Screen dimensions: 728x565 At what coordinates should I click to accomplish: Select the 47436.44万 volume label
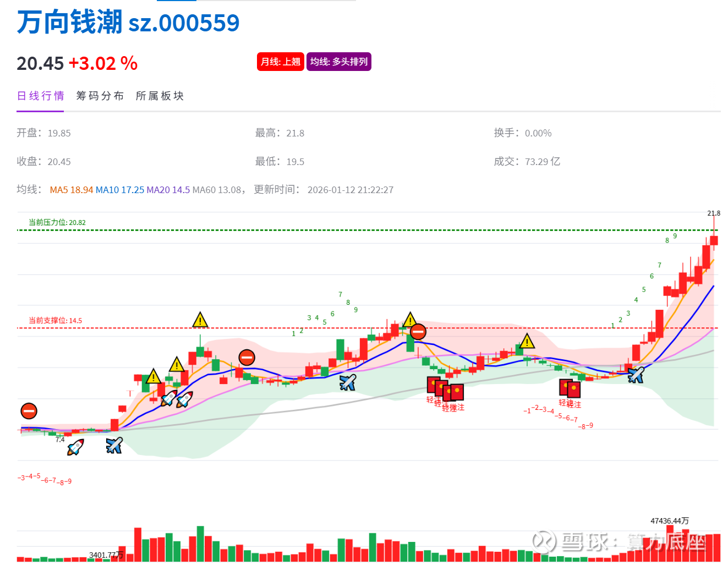click(670, 520)
